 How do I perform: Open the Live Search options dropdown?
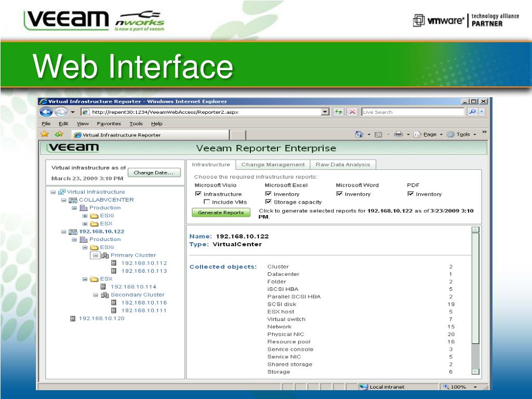[x=482, y=112]
